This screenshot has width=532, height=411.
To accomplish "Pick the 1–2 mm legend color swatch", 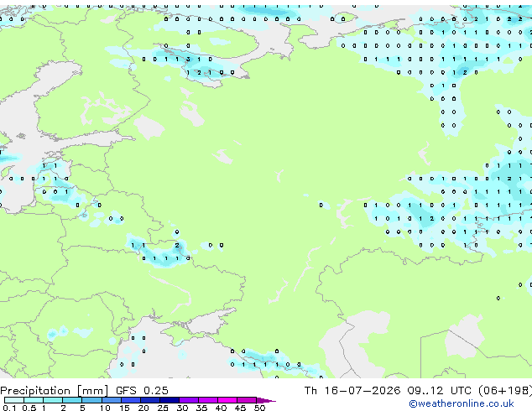I will [53, 400].
